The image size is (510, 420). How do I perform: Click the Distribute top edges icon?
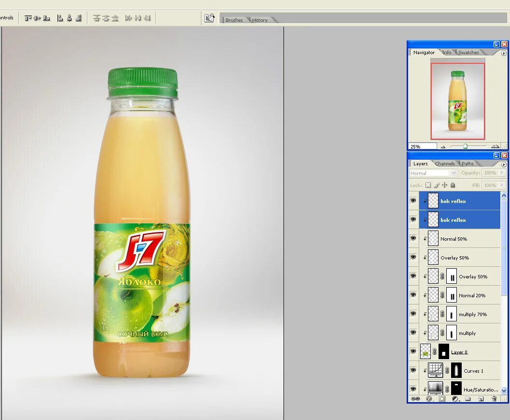tap(97, 18)
